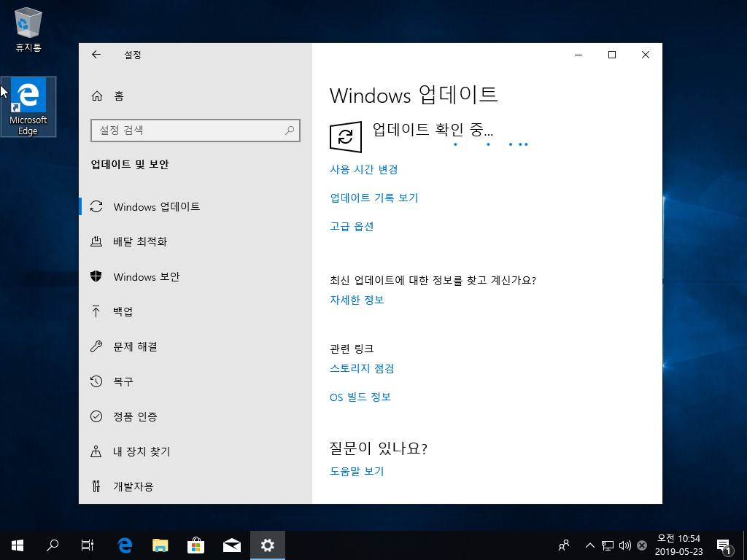Click the search magnifier in settings search

289,130
